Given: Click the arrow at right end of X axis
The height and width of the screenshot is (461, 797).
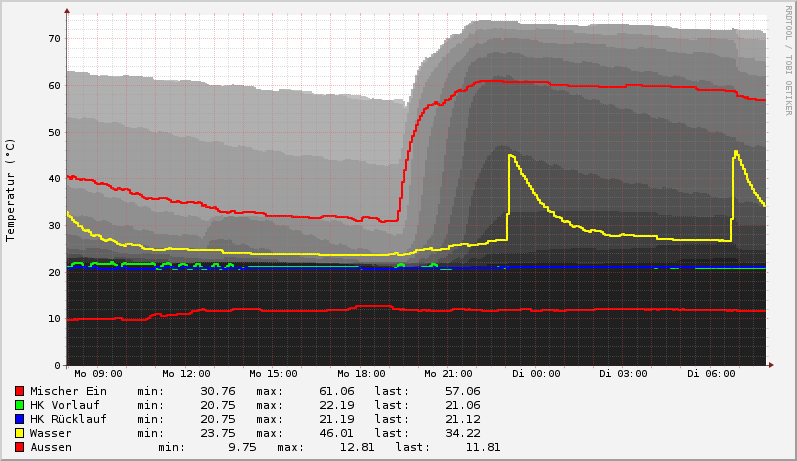Looking at the screenshot, I should click(770, 365).
